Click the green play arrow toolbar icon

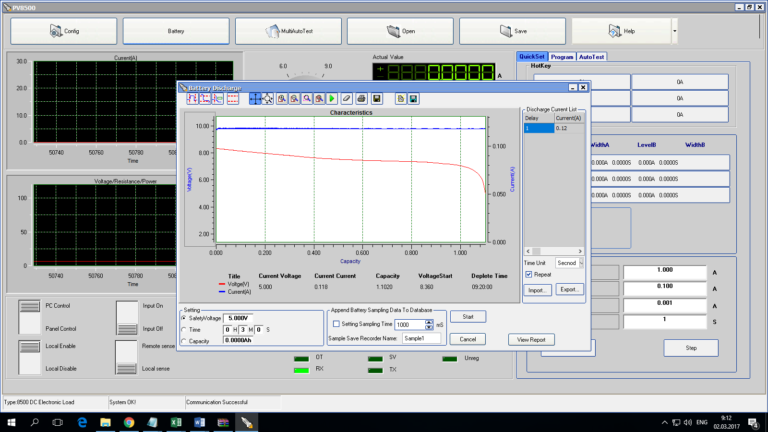click(x=332, y=99)
